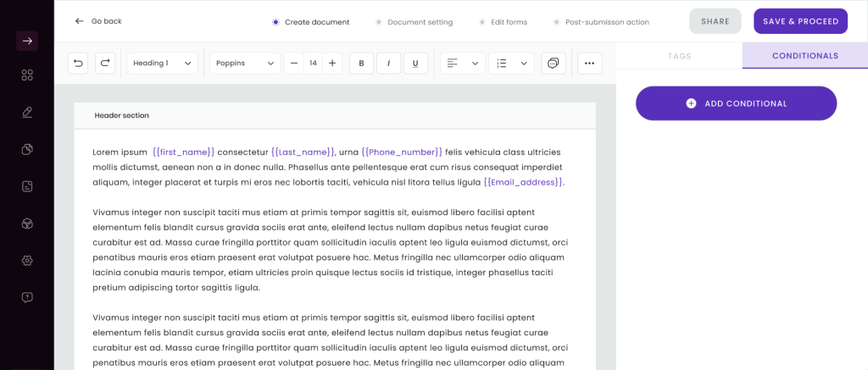The height and width of the screenshot is (370, 868).
Task: Toggle italic formatting
Action: coord(388,64)
